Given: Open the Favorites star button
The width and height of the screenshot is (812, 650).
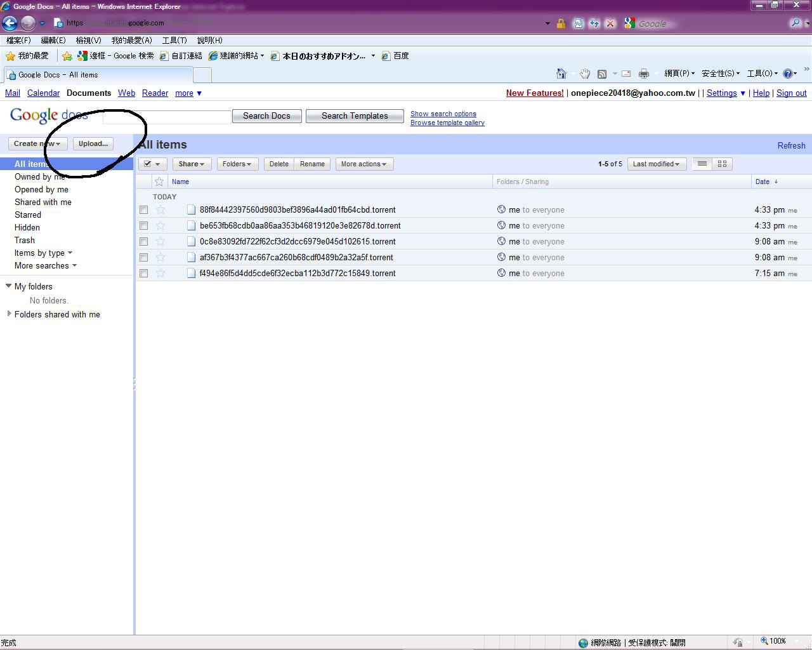Looking at the screenshot, I should pyautogui.click(x=27, y=56).
